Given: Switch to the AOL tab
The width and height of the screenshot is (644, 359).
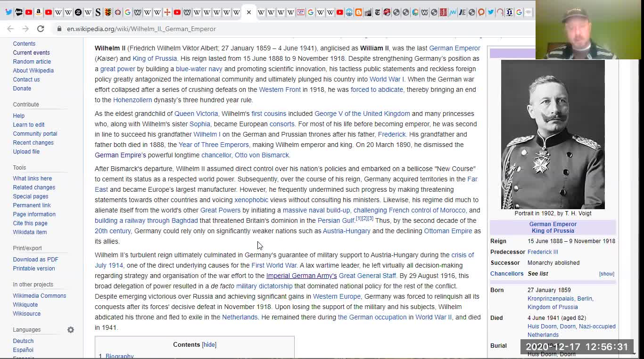Looking at the screenshot, I should [x=19, y=12].
